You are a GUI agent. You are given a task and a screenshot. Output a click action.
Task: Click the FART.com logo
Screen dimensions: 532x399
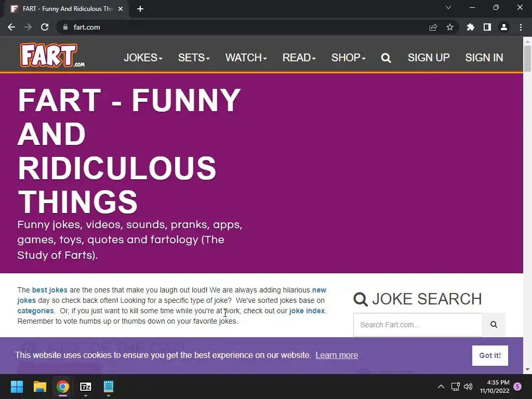click(x=52, y=55)
